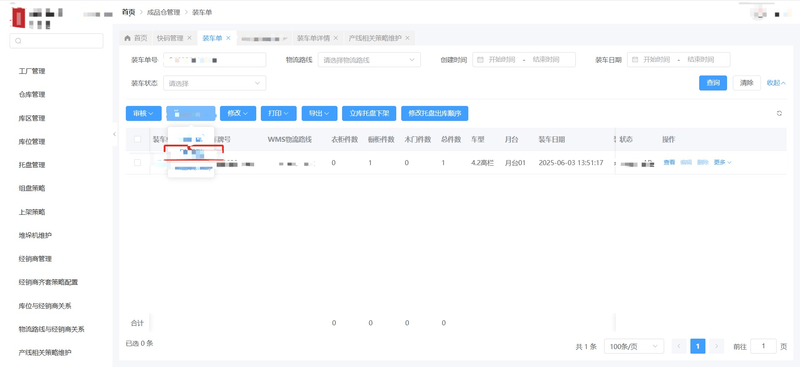Switch to the 快码管理 tab
800x367 pixels.
point(173,38)
